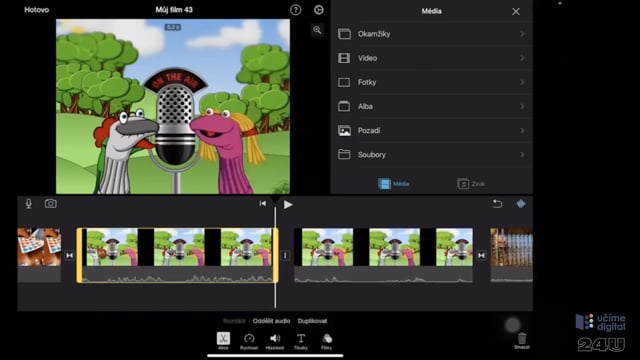640x360 pixels.
Task: Click the Video filmstrip icon
Action: pyautogui.click(x=344, y=58)
